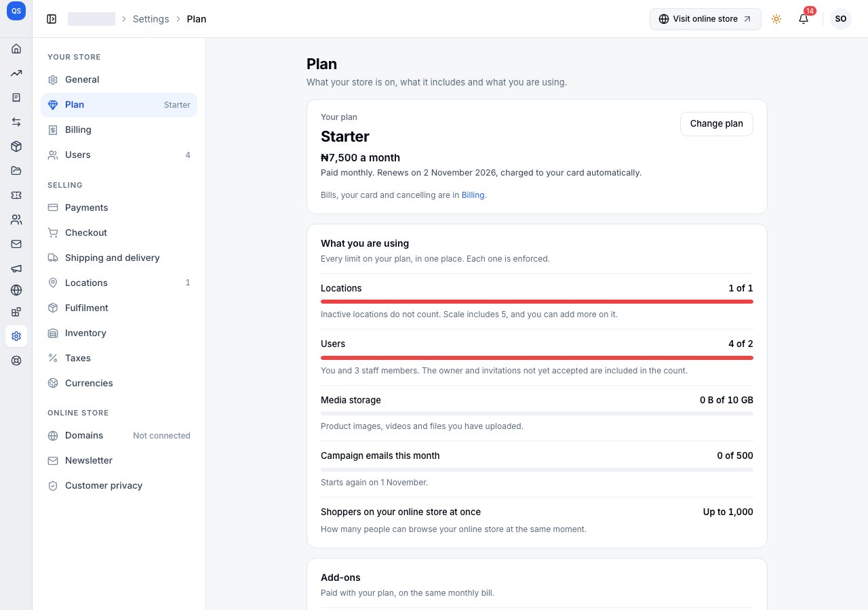Open Customer privacy settings
The image size is (868, 610).
click(x=119, y=486)
